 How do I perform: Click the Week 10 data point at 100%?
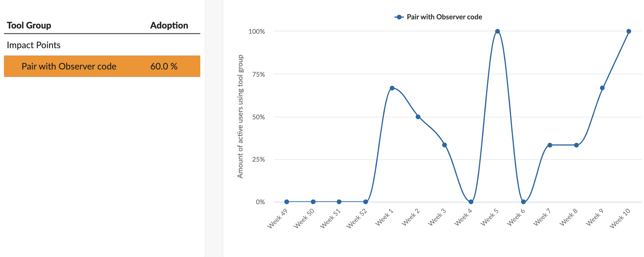629,31
